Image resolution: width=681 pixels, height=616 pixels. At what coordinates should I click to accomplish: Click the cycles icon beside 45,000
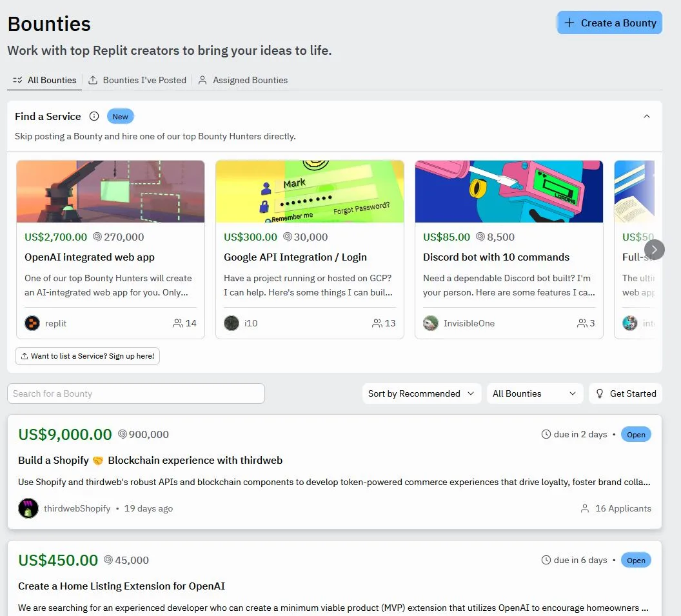pos(108,560)
